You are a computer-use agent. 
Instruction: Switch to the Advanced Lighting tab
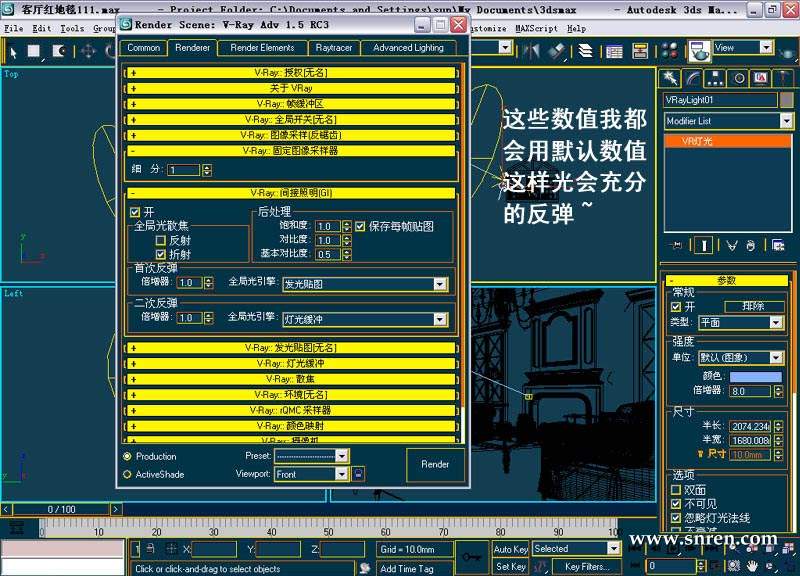408,47
